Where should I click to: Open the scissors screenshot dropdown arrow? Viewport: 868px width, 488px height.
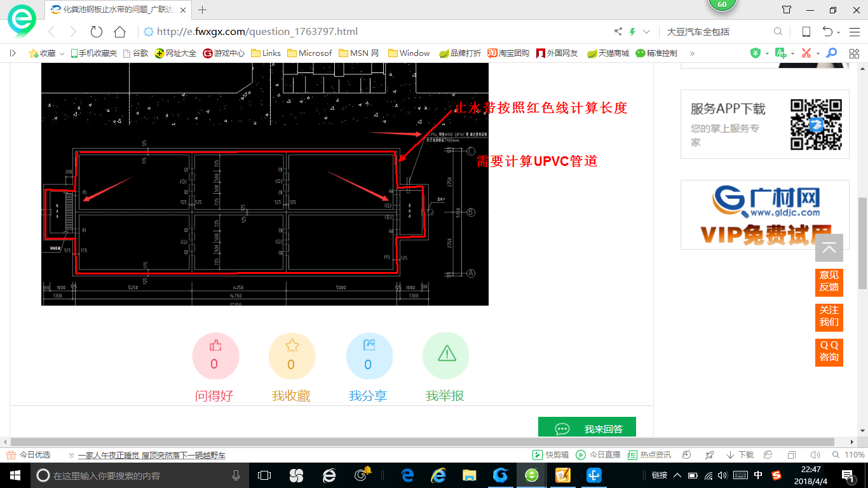coord(818,53)
